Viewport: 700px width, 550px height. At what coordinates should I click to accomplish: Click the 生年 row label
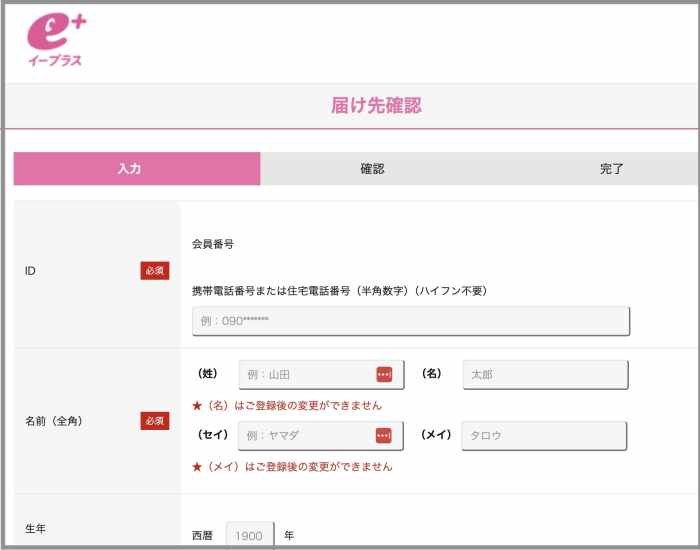click(35, 529)
